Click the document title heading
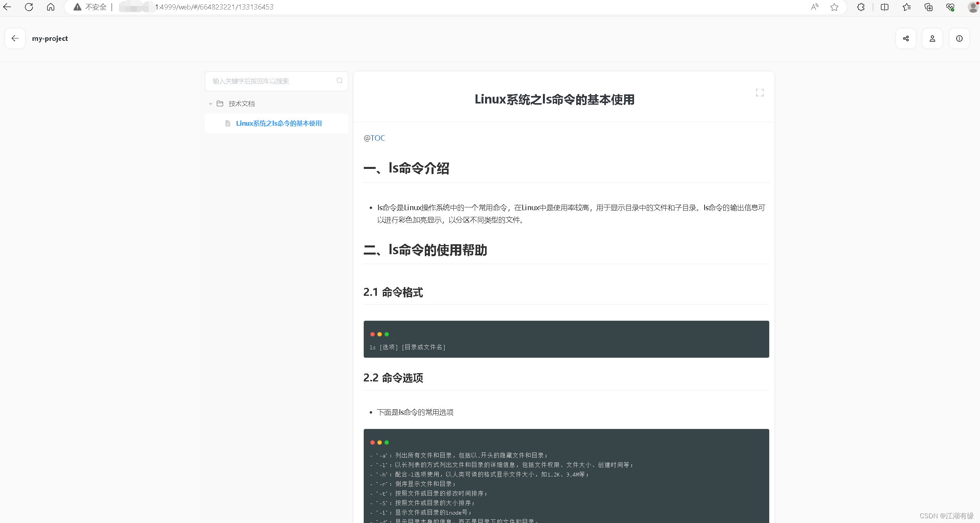Screen dimensions: 980x523 pyautogui.click(x=554, y=100)
